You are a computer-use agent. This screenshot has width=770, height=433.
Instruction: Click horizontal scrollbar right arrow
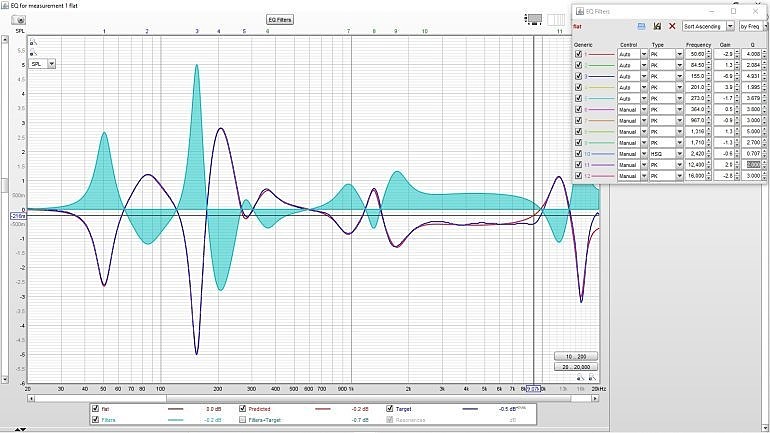595,398
